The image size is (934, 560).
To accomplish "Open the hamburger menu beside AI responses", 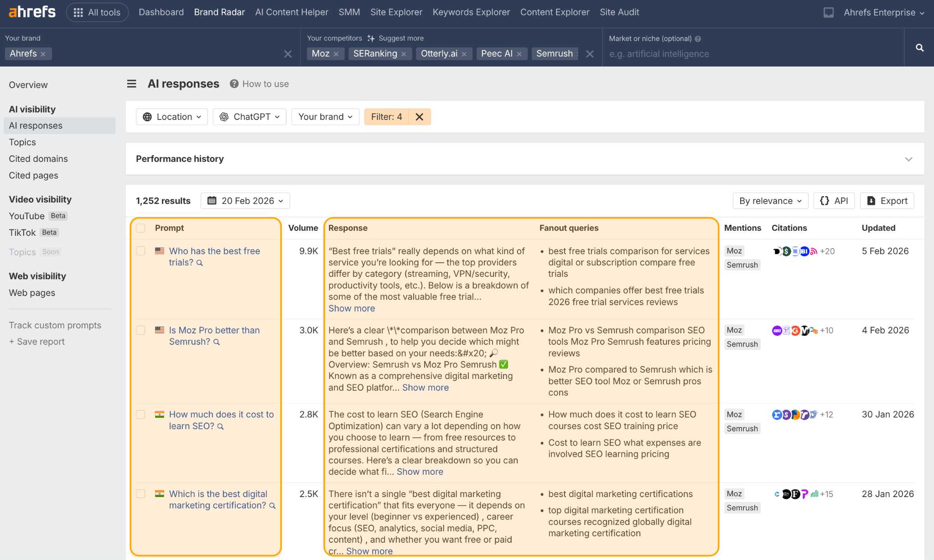I will (131, 83).
